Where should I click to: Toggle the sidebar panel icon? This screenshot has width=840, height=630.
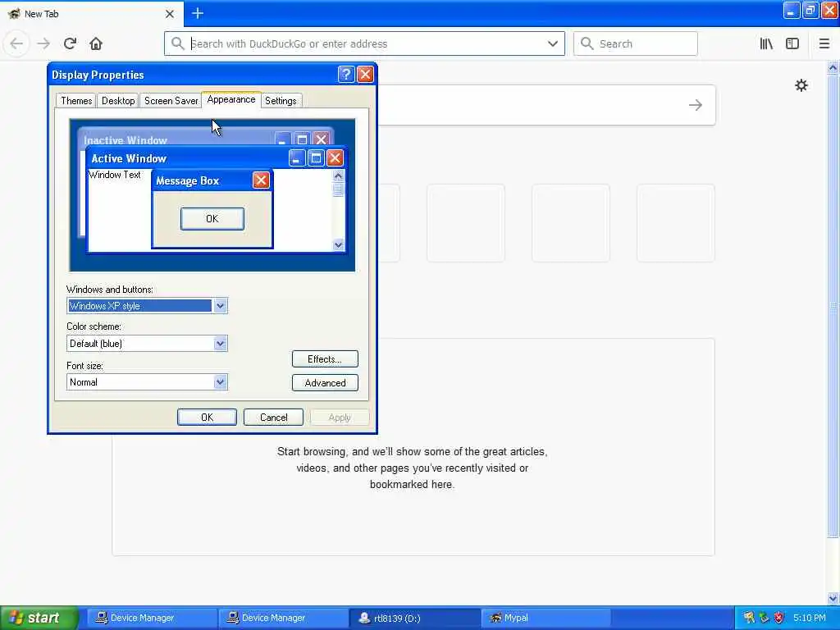tap(792, 43)
